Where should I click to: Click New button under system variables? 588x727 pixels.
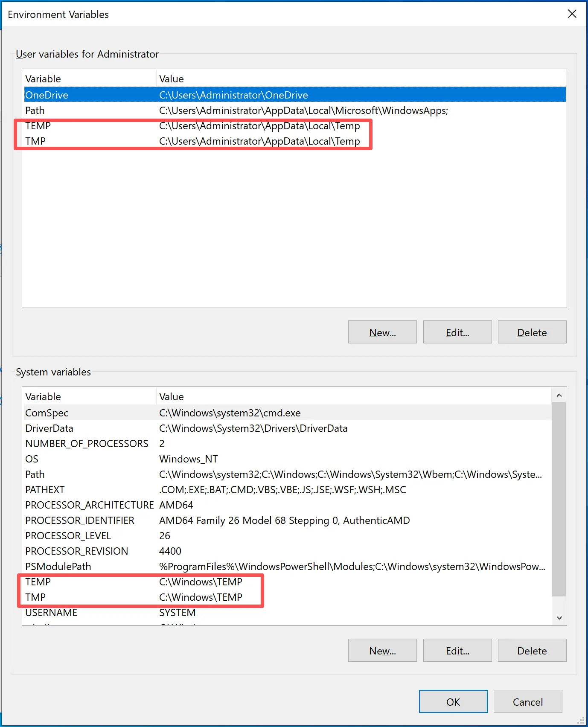tap(382, 651)
